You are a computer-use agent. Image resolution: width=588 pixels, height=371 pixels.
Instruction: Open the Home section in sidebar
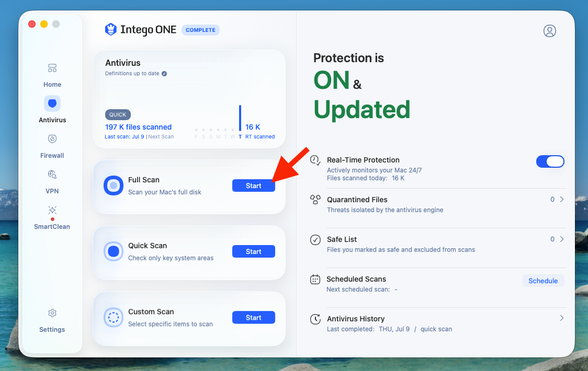tap(52, 75)
